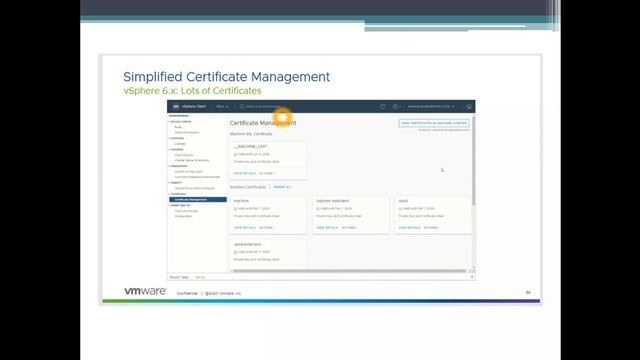Viewport: 640px width, 360px height.
Task: Open the Menu dropdown in header
Action: pos(222,107)
